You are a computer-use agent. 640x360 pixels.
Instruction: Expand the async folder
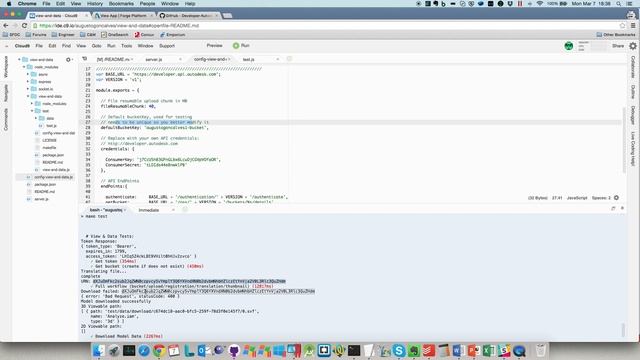pos(28,74)
